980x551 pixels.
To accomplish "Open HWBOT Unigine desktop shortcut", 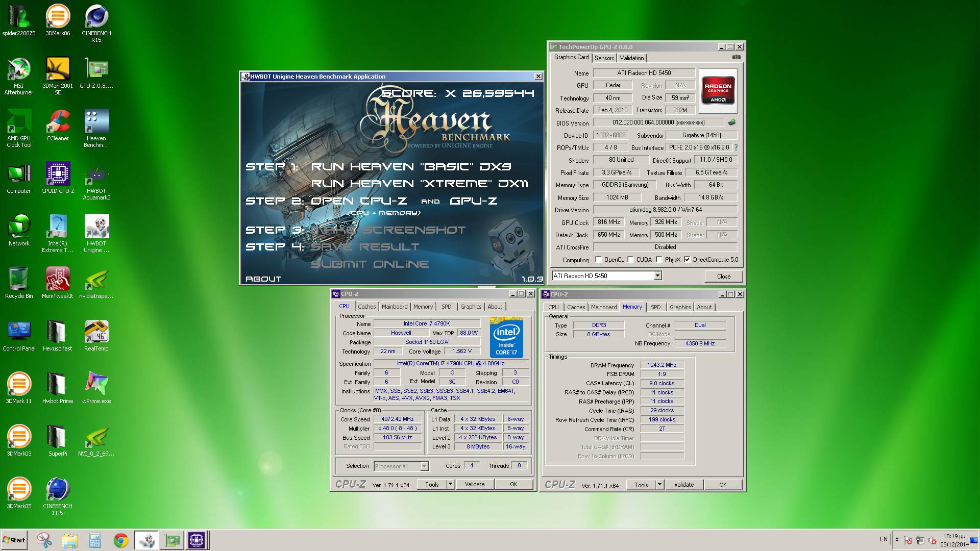I will tap(96, 234).
